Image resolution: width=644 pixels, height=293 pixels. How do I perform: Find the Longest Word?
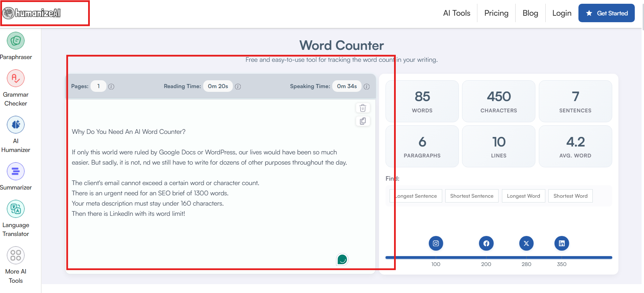tap(523, 196)
